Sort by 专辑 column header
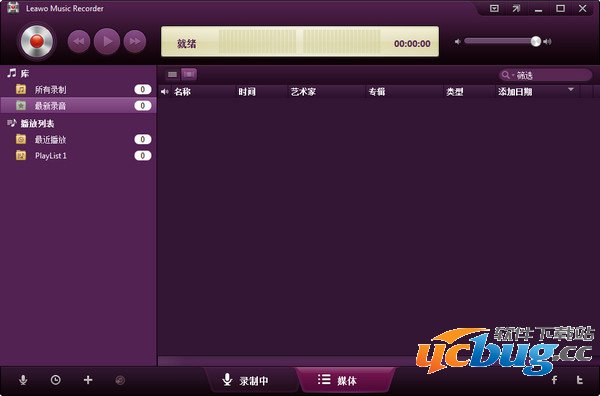 click(x=404, y=92)
